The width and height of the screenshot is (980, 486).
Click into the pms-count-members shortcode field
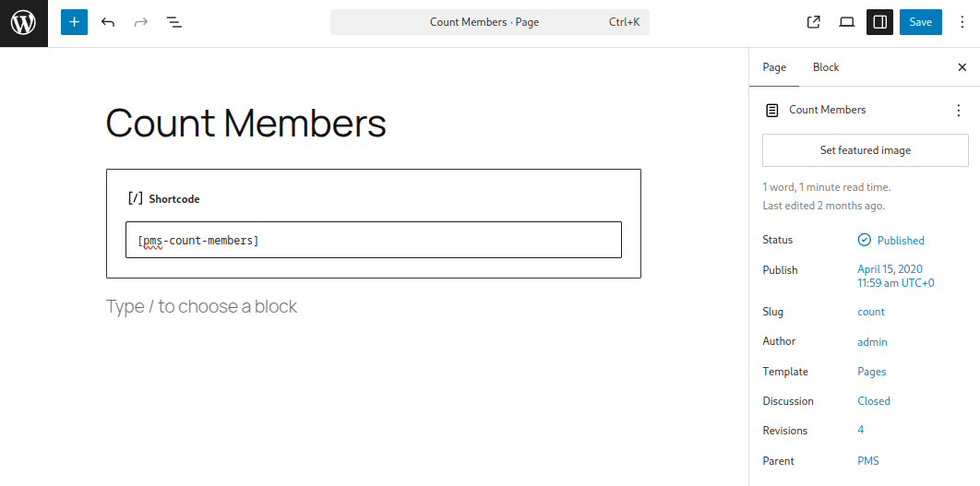coord(374,240)
